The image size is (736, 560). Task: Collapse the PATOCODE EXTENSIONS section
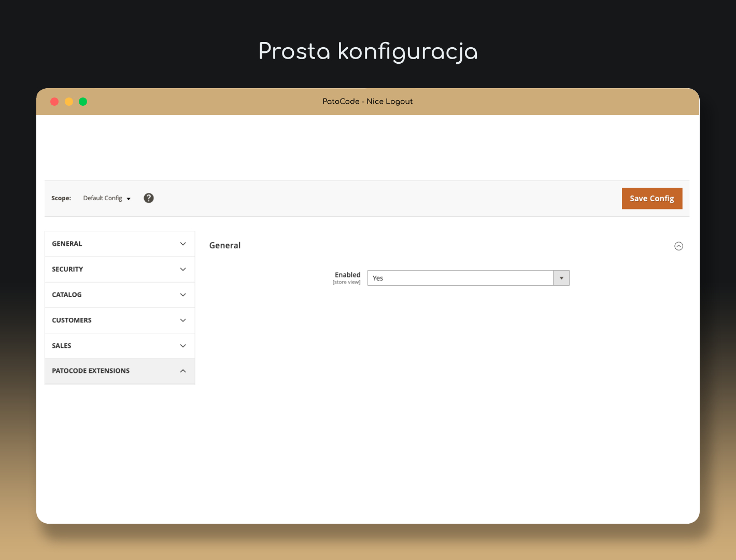pos(119,371)
